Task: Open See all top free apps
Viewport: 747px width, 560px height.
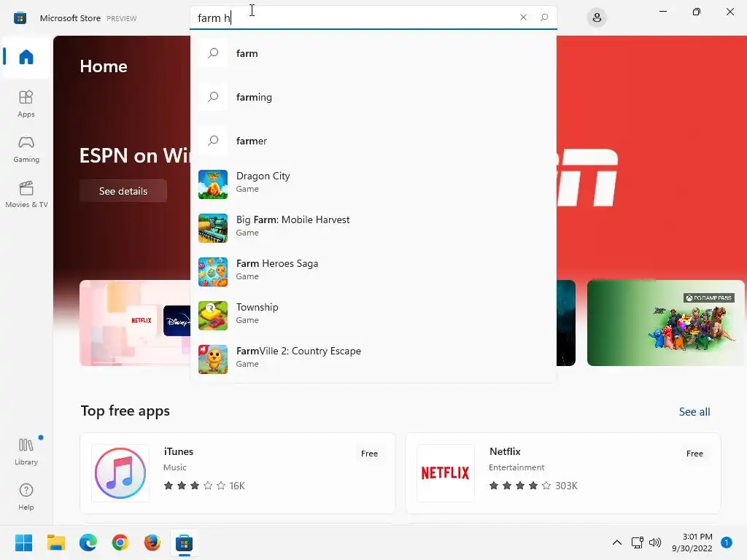Action: point(694,412)
